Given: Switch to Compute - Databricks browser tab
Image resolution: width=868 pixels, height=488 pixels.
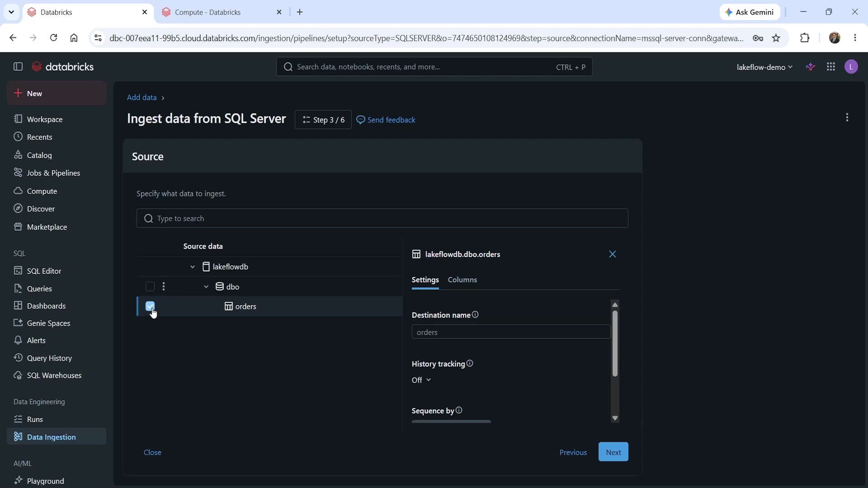Looking at the screenshot, I should 222,12.
